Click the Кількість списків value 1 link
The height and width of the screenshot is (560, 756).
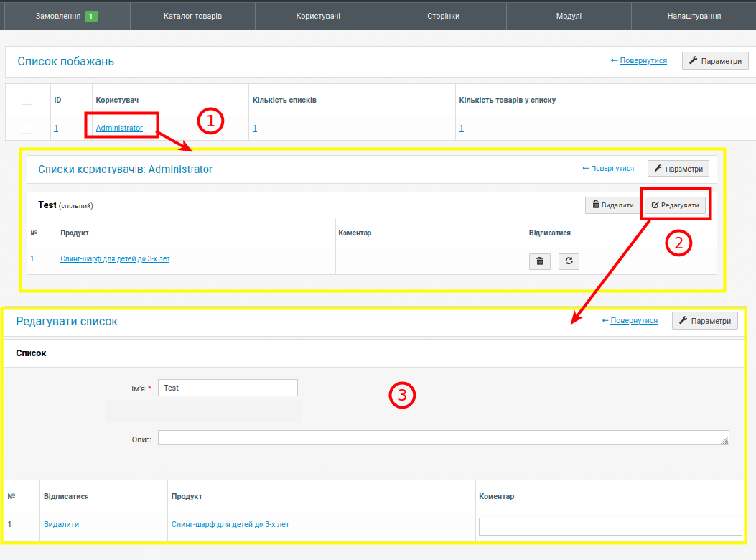(255, 128)
